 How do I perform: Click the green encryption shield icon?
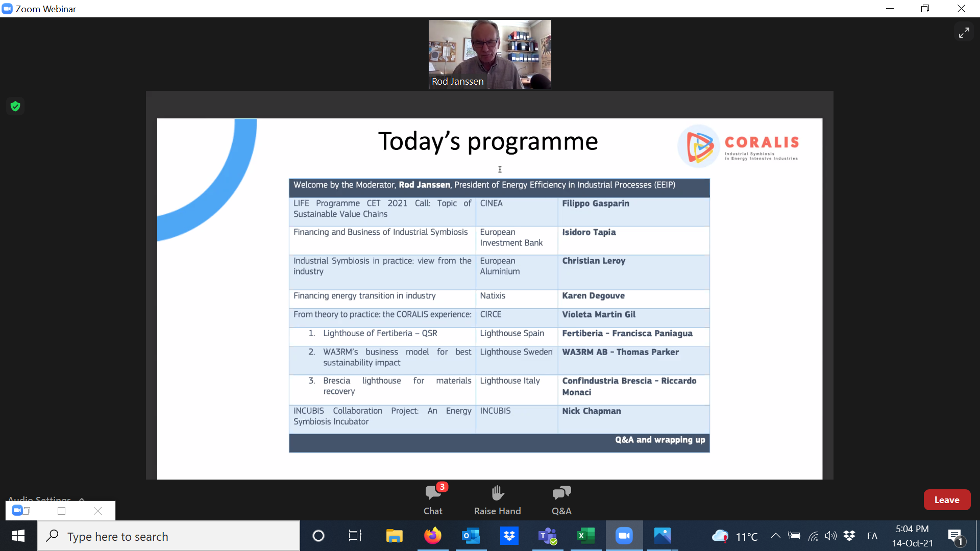point(15,106)
